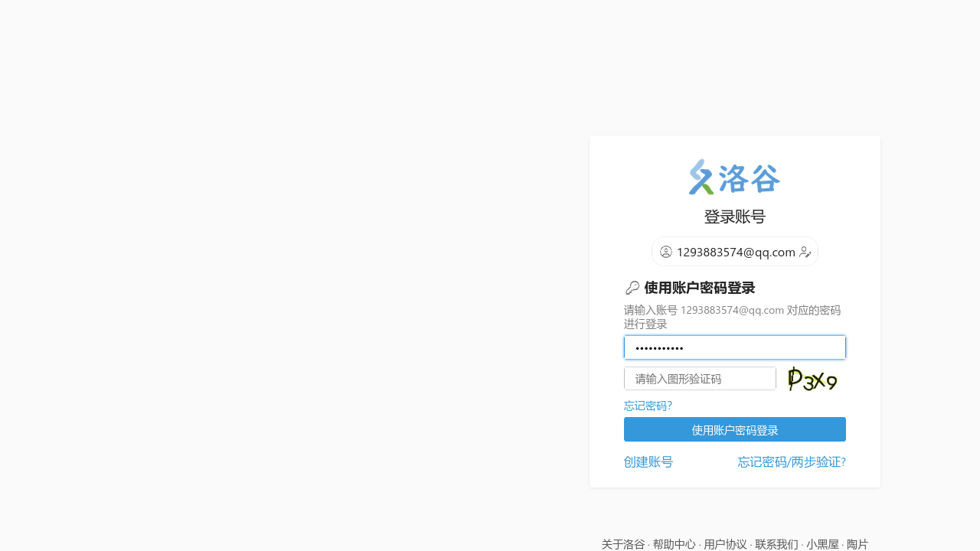Click the 忘记密码? link under the captcha
The height and width of the screenshot is (551, 980).
[648, 406]
